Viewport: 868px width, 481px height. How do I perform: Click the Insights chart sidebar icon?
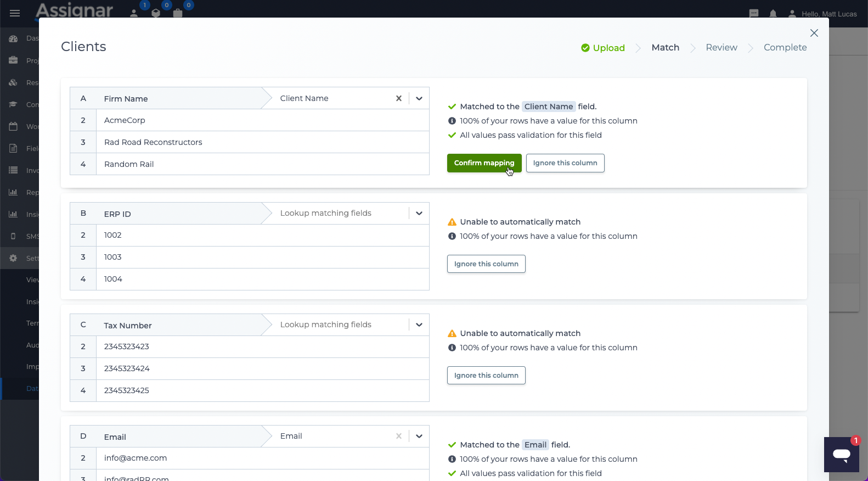(x=13, y=214)
